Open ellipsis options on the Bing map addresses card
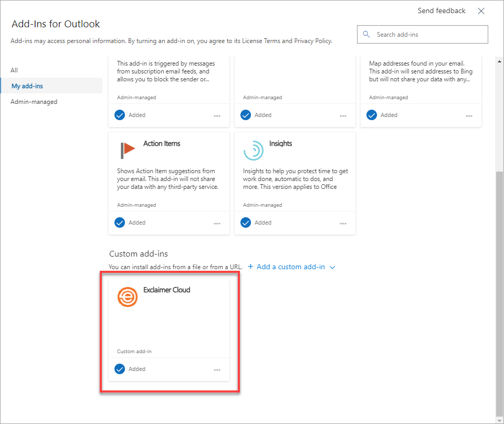 pos(469,116)
